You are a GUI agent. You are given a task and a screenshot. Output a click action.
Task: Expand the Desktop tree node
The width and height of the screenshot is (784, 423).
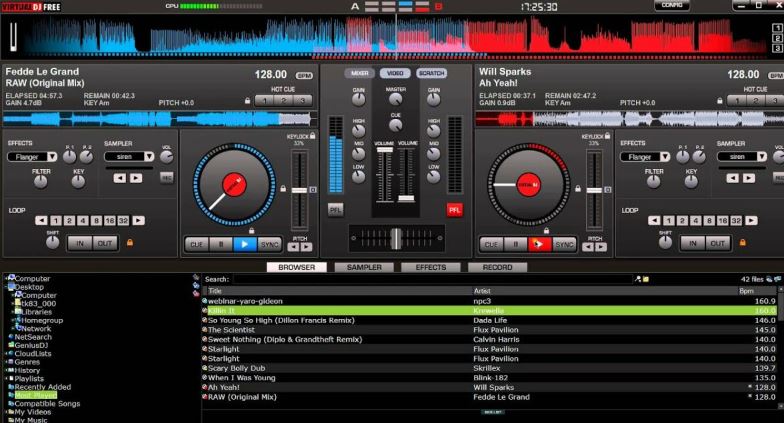click(7, 287)
